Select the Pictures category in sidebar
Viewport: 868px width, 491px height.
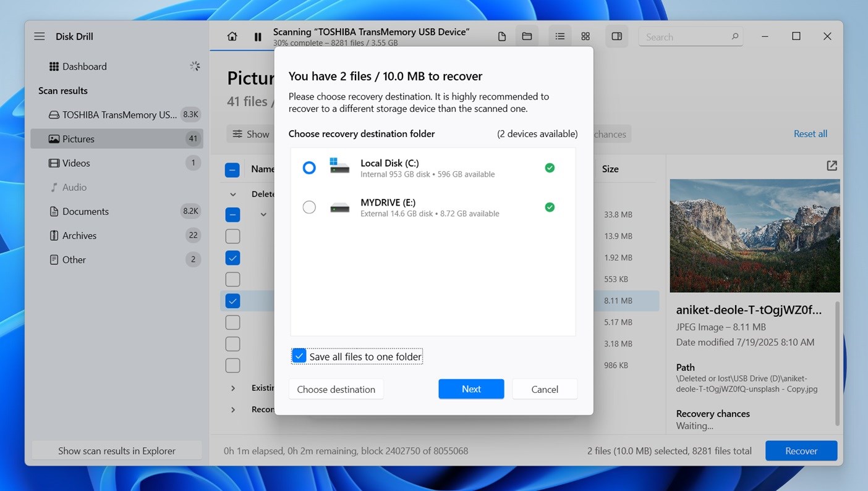[117, 139]
